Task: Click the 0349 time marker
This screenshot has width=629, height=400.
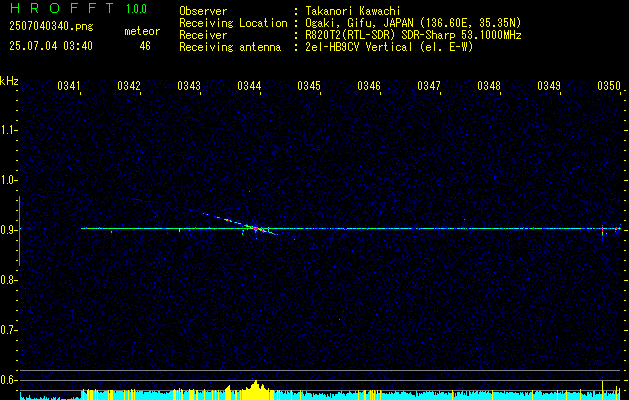Action: click(549, 86)
